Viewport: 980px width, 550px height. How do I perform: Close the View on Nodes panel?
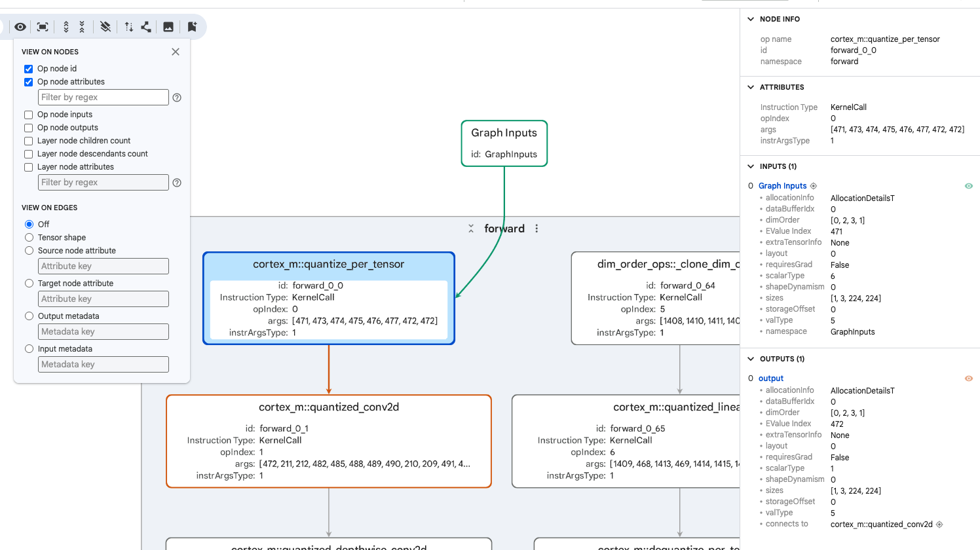(x=176, y=52)
